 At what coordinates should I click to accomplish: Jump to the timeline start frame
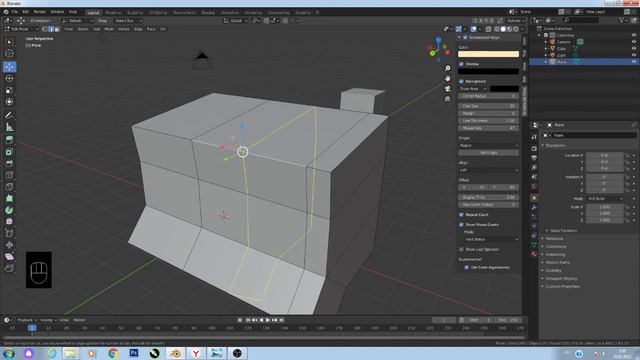(x=248, y=320)
